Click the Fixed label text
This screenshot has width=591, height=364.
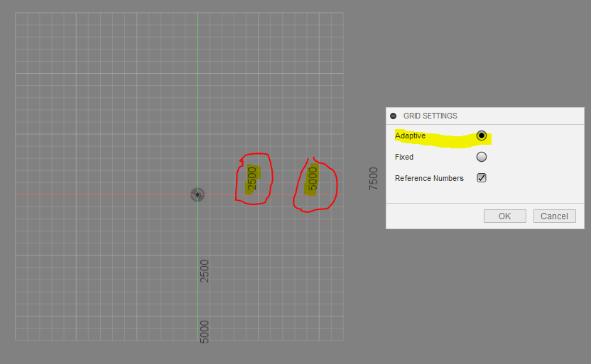tap(404, 157)
